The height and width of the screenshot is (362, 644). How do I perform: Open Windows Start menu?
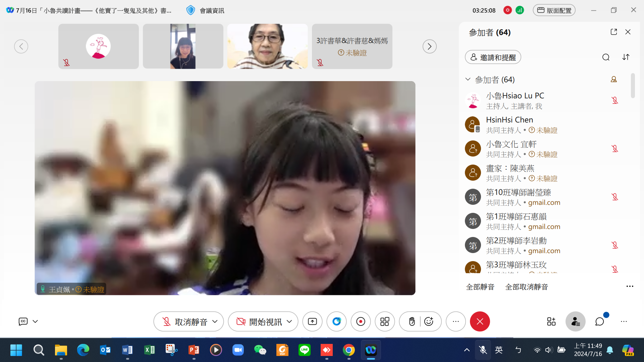coord(16,350)
